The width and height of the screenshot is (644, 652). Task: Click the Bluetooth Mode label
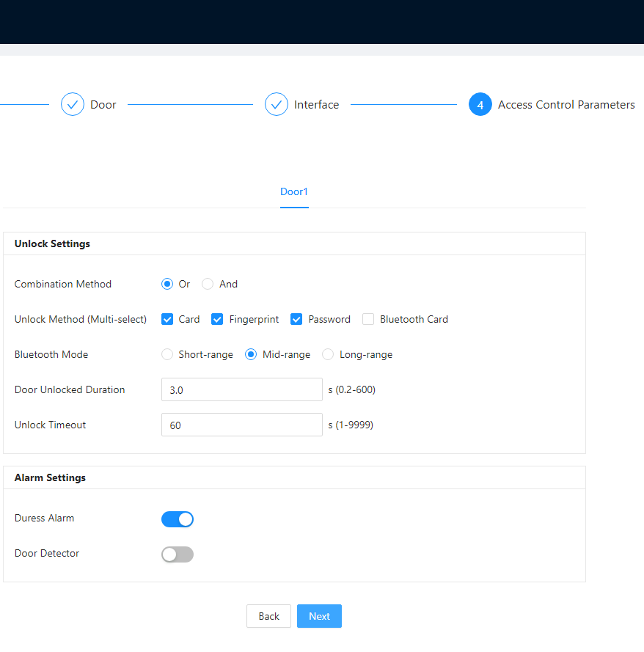(x=51, y=355)
